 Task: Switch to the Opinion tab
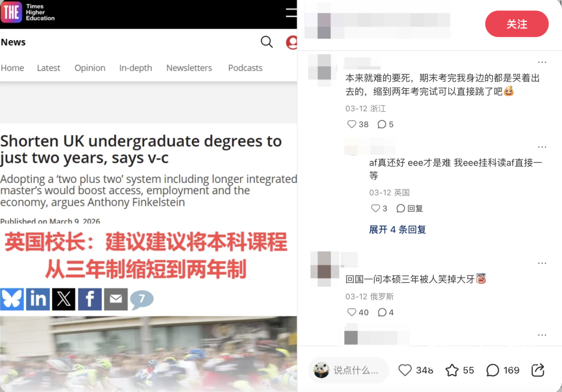(x=90, y=68)
